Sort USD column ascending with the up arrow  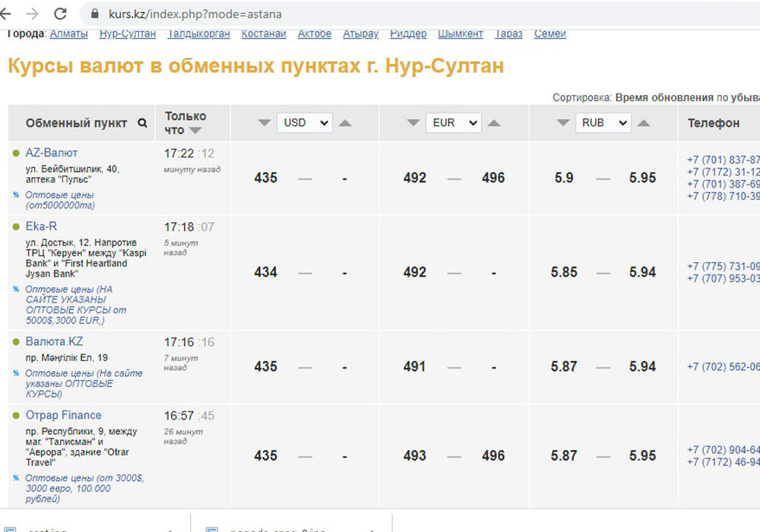tap(344, 122)
